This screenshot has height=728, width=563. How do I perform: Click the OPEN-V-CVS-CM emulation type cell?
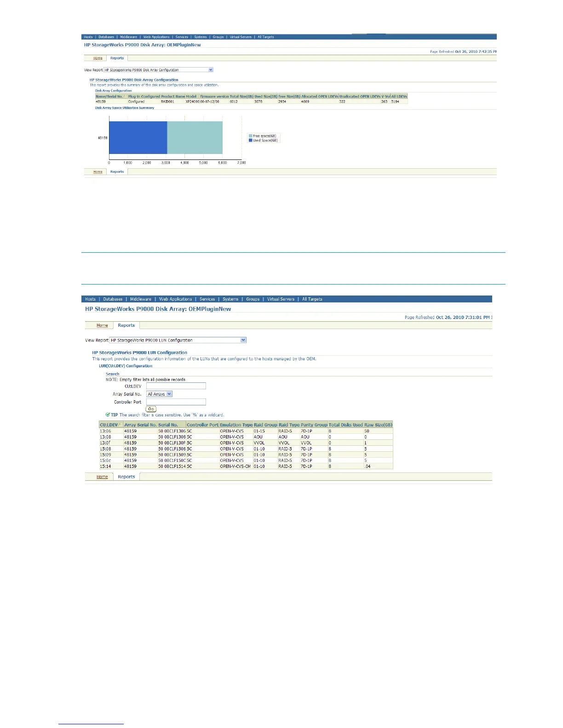(235, 466)
